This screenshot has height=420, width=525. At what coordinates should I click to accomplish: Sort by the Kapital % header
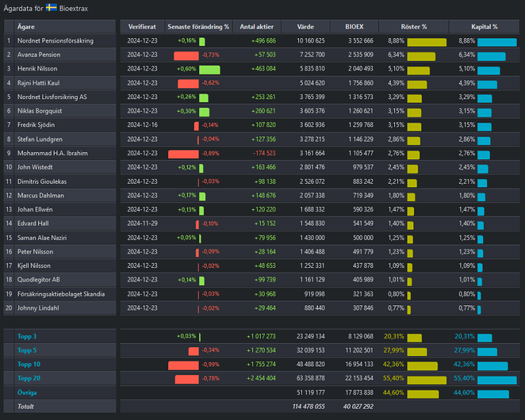coord(484,27)
